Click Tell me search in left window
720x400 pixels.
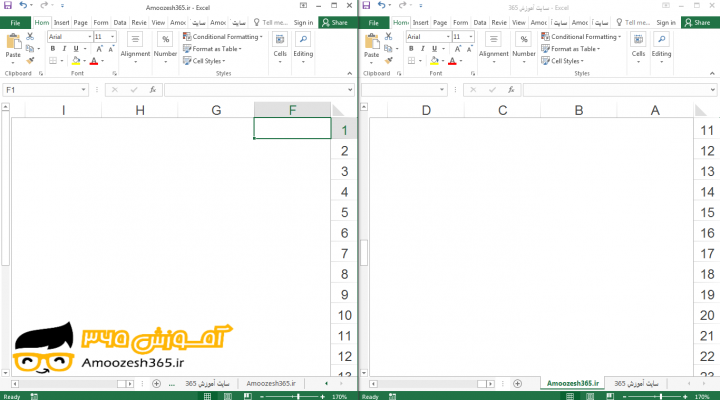click(x=271, y=23)
